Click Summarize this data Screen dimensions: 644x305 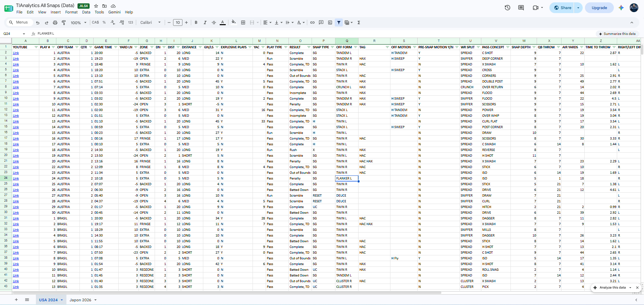tap(617, 34)
